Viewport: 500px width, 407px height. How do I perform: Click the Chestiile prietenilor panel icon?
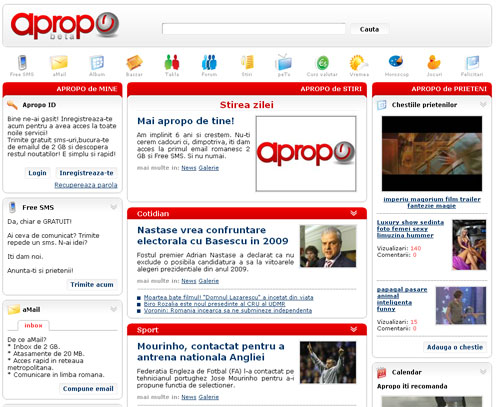coord(382,105)
